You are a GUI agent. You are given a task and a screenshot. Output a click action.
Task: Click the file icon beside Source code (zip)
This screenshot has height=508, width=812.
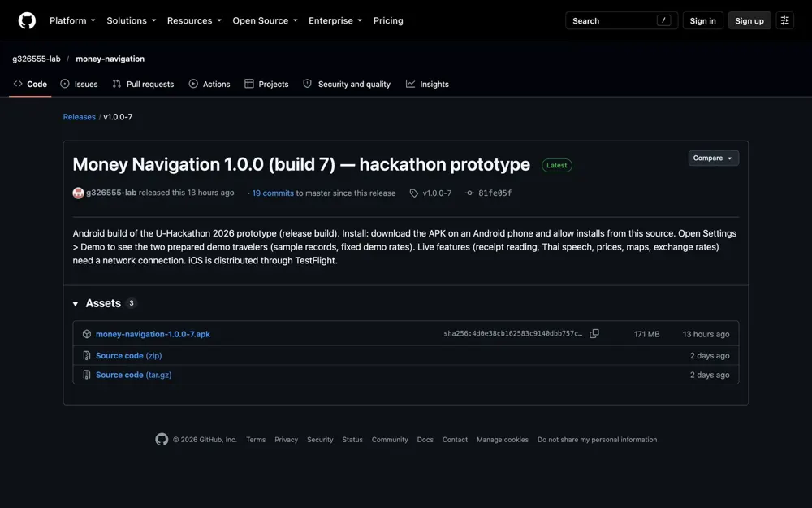coord(87,356)
